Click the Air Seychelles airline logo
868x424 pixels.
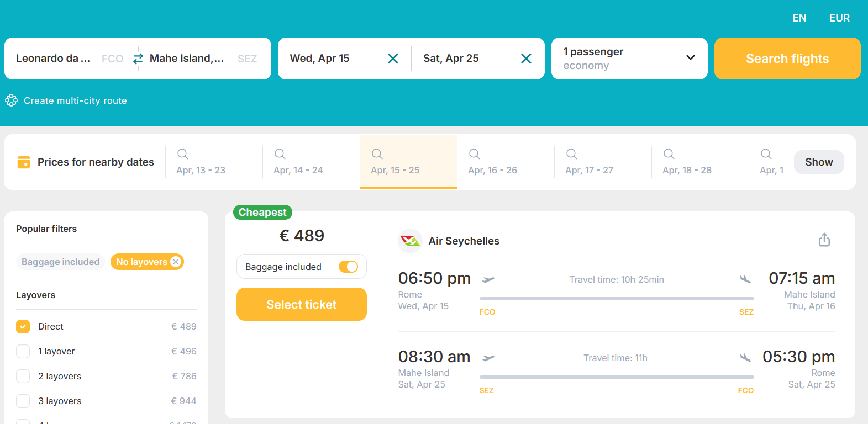(x=410, y=241)
